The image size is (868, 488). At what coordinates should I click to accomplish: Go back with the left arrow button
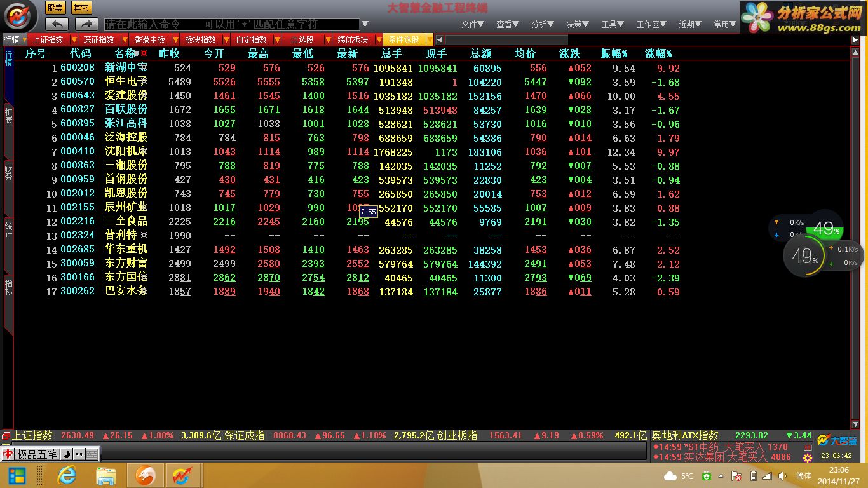(57, 24)
